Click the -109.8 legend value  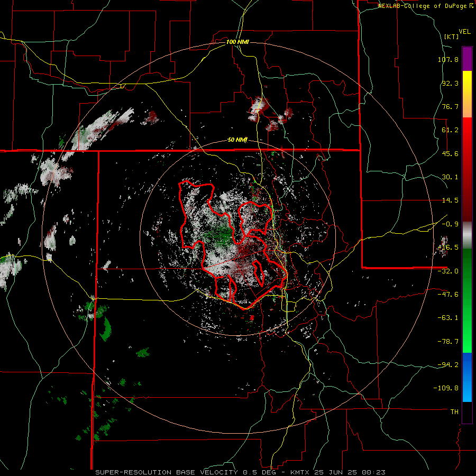(446, 388)
